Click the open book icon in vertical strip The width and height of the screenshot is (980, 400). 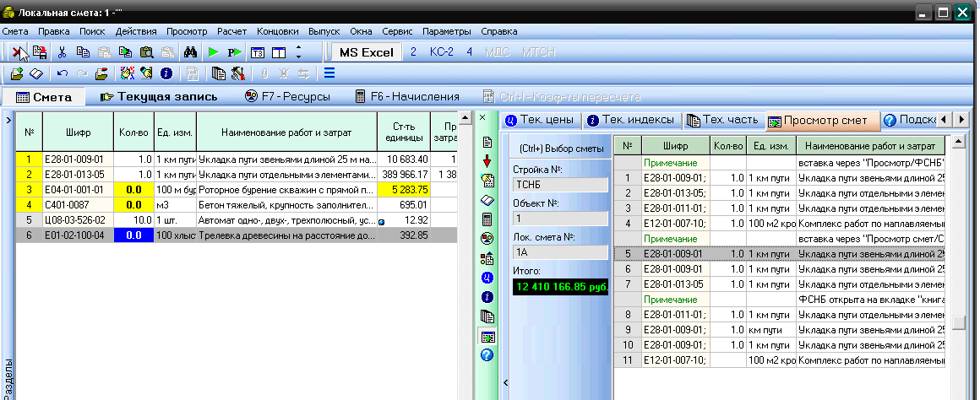(x=487, y=200)
